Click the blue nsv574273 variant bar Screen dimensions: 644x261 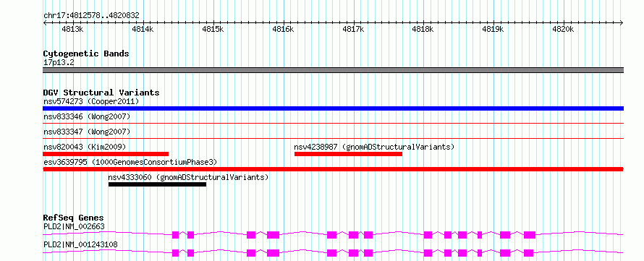pos(333,108)
